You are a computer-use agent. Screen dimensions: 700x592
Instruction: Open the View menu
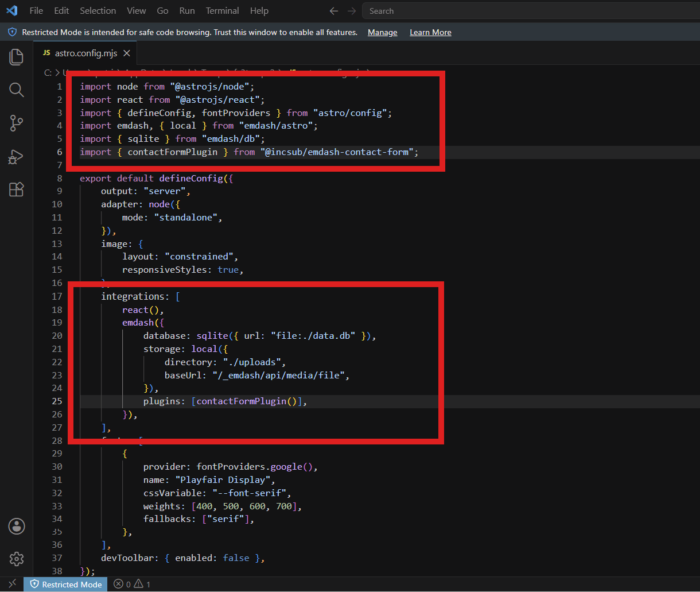(137, 11)
